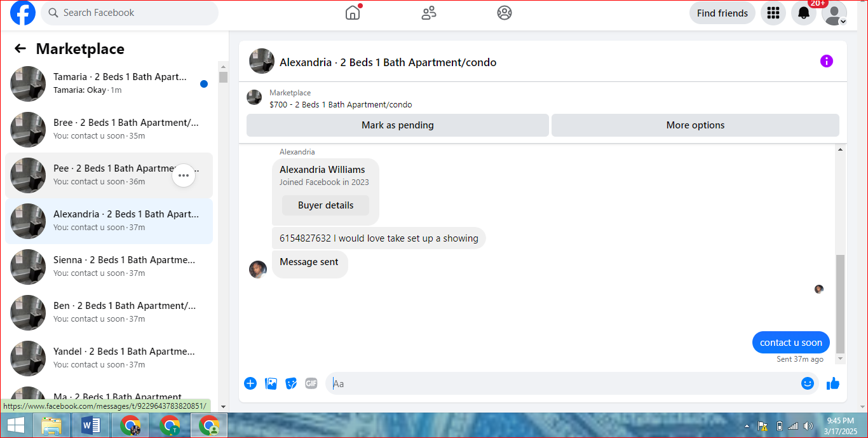Focus the Aa message input field
The width and height of the screenshot is (868, 438).
(562, 383)
